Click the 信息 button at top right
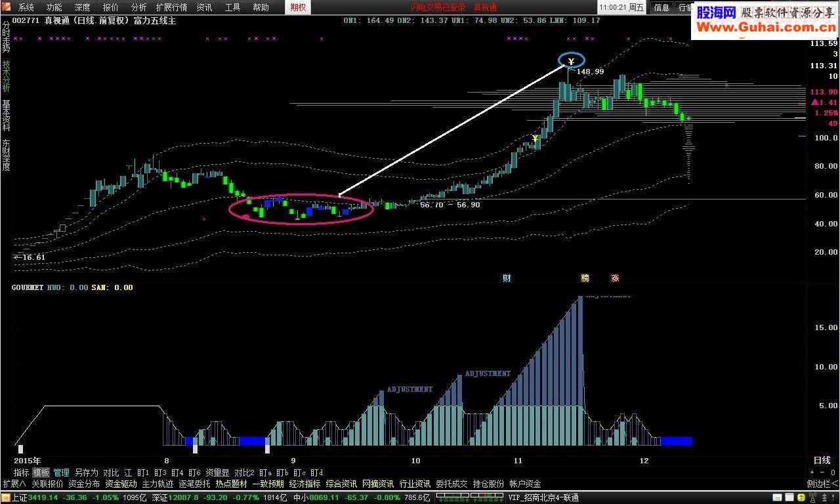840x504 pixels. tap(661, 7)
